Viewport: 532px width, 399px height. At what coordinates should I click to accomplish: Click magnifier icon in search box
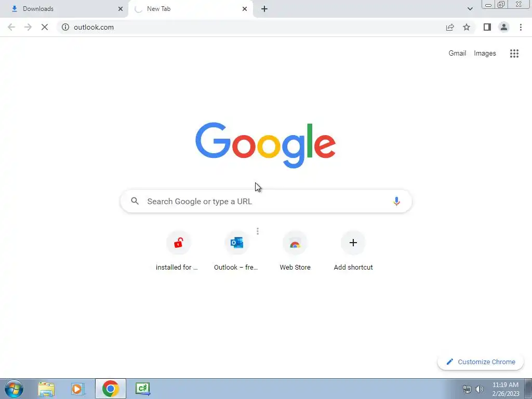[x=135, y=201]
